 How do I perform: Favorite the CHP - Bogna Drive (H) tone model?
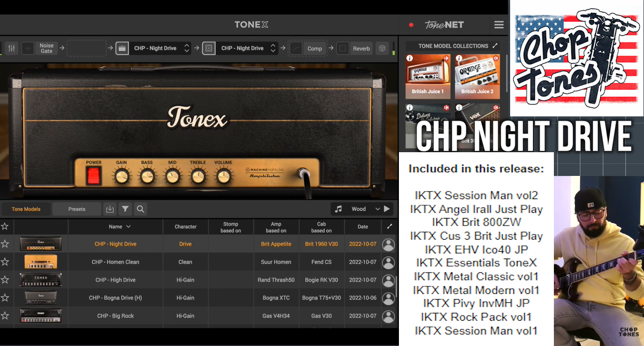[x=5, y=298]
